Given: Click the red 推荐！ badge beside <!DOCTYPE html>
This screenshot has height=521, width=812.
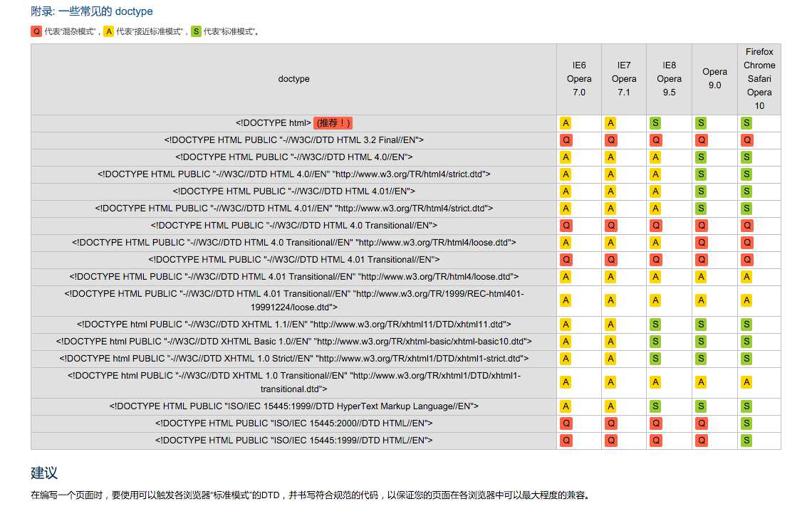Looking at the screenshot, I should pos(333,123).
